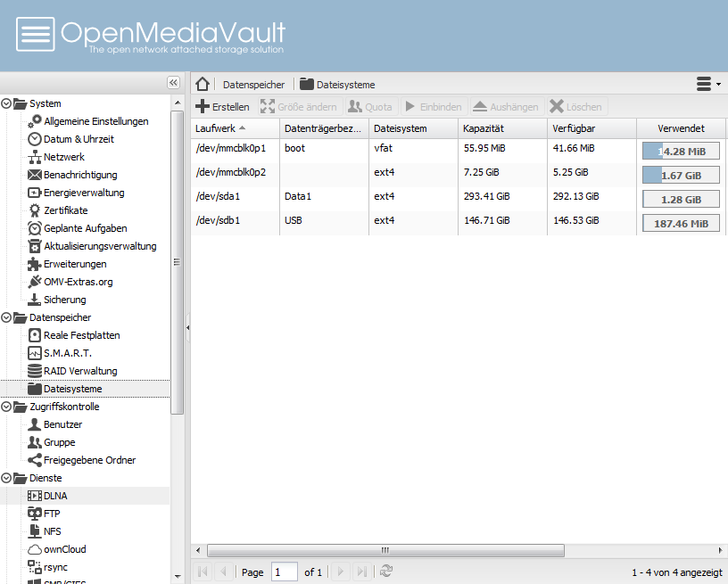Click the Dateisystem column header
This screenshot has width=728, height=584.
(x=413, y=128)
